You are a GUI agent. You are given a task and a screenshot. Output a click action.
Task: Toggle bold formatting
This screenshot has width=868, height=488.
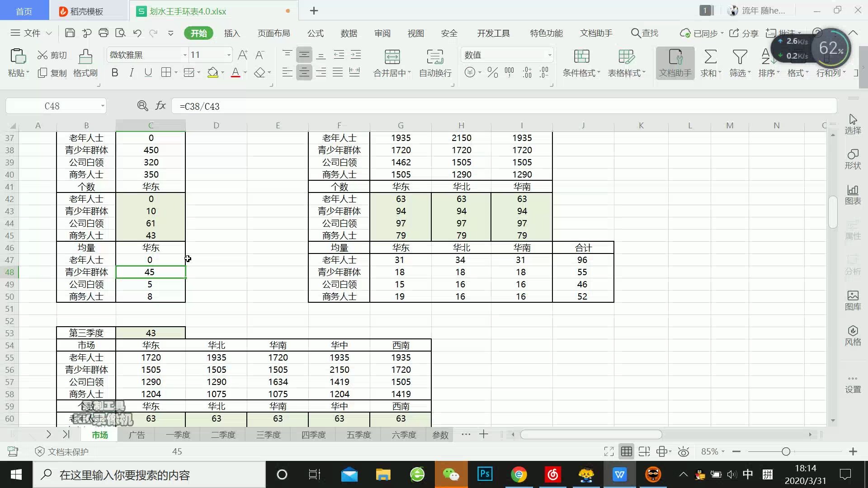115,73
